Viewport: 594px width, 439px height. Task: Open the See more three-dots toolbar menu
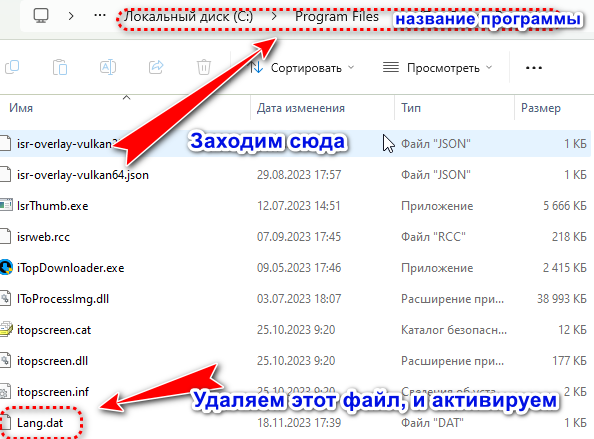coord(534,68)
